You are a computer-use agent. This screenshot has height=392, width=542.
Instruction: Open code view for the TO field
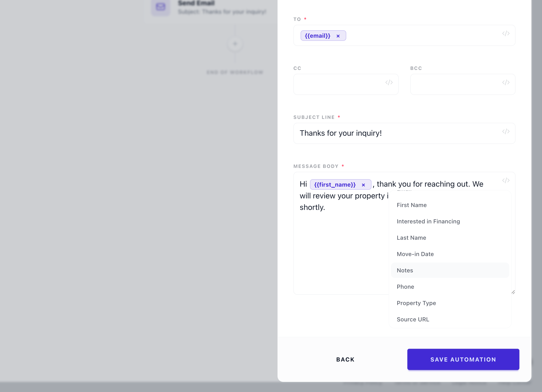pos(506,34)
